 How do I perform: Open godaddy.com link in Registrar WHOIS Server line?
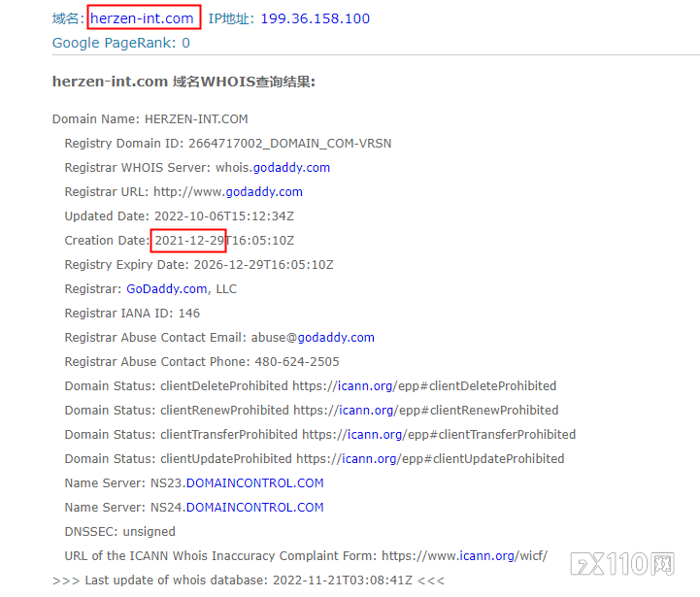(291, 167)
